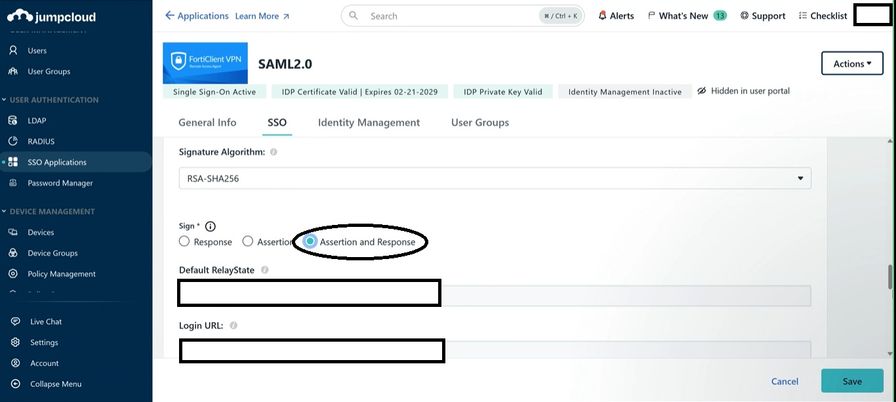Click the IDP Certificate Valid expiry badge
The height and width of the screenshot is (402, 896).
point(359,91)
